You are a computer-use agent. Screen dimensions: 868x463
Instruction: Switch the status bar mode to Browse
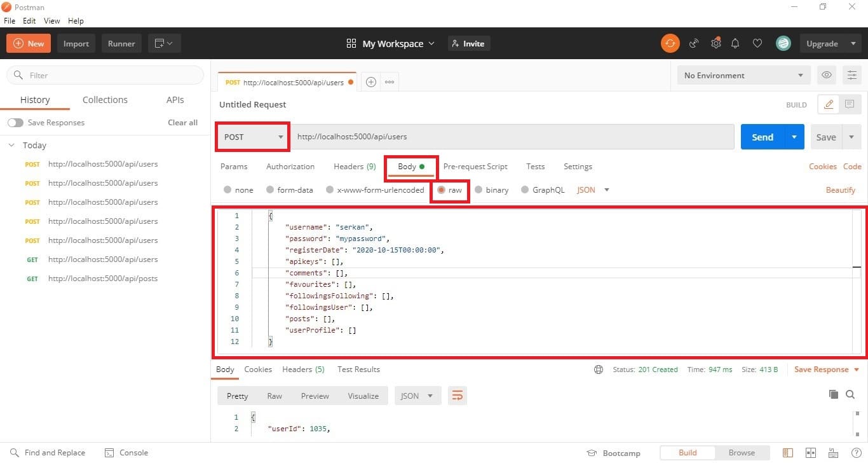742,453
